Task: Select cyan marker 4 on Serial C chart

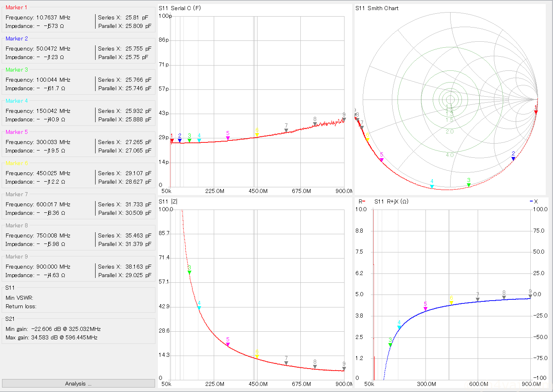Action: (x=199, y=140)
